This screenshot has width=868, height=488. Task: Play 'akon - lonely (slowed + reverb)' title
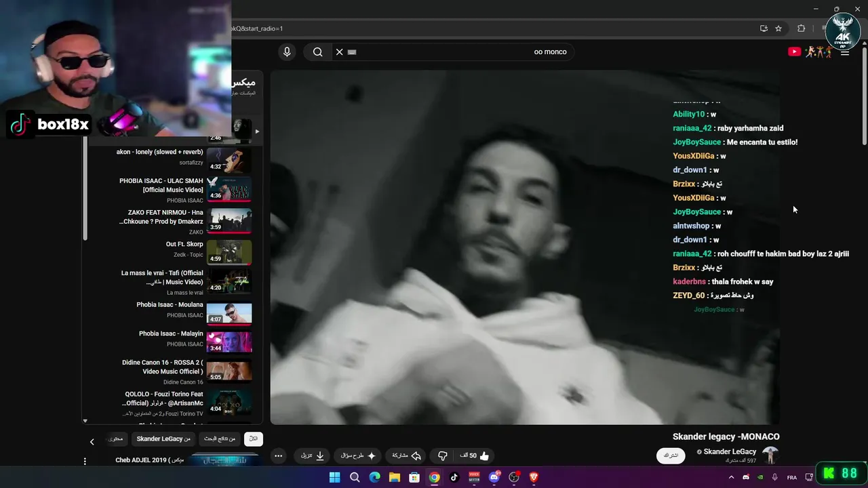[x=159, y=152]
